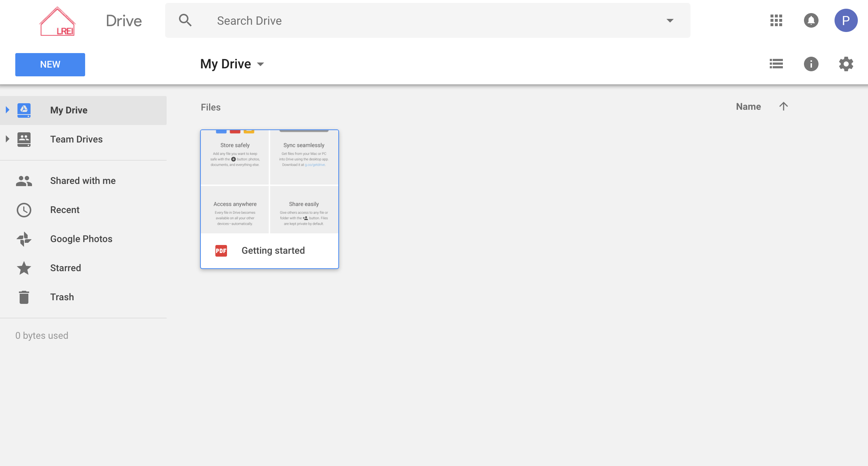Open Drive settings gear
This screenshot has width=868, height=466.
[x=845, y=64]
